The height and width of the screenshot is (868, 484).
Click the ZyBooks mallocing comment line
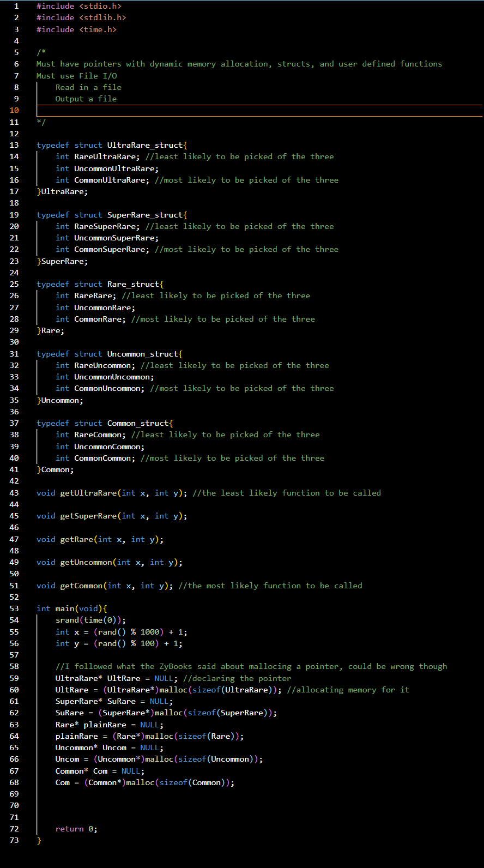(x=251, y=666)
